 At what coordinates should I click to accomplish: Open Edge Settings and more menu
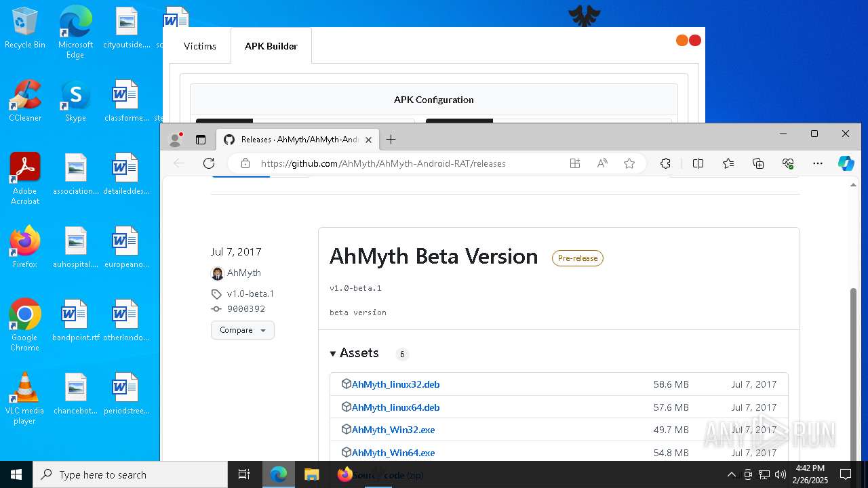pyautogui.click(x=818, y=163)
